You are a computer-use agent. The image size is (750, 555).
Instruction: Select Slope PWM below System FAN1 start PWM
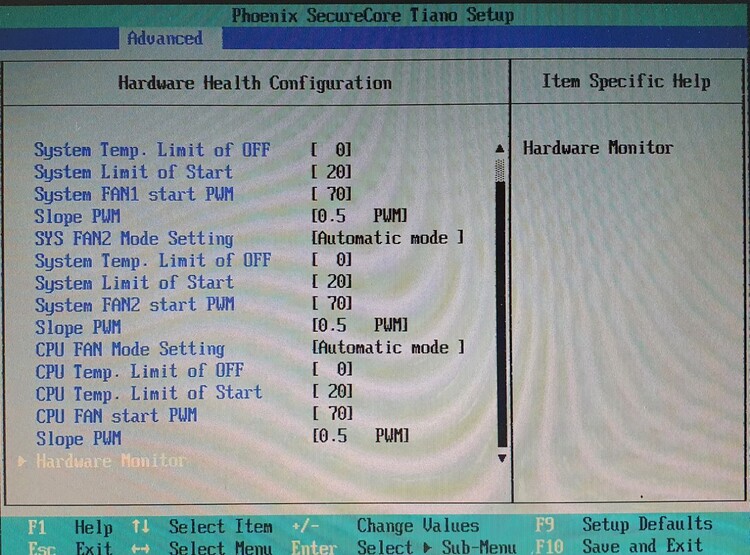point(77,217)
